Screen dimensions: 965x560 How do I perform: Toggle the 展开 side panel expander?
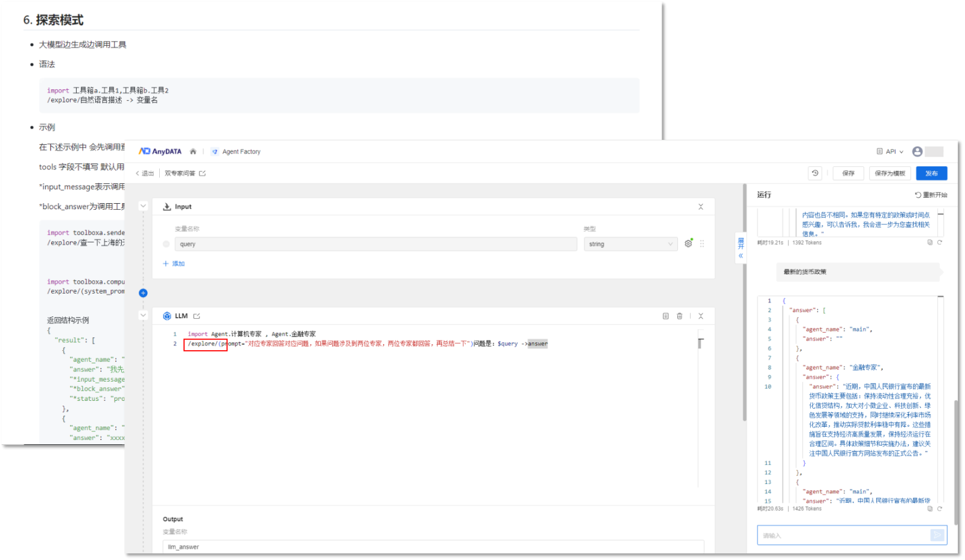point(741,247)
